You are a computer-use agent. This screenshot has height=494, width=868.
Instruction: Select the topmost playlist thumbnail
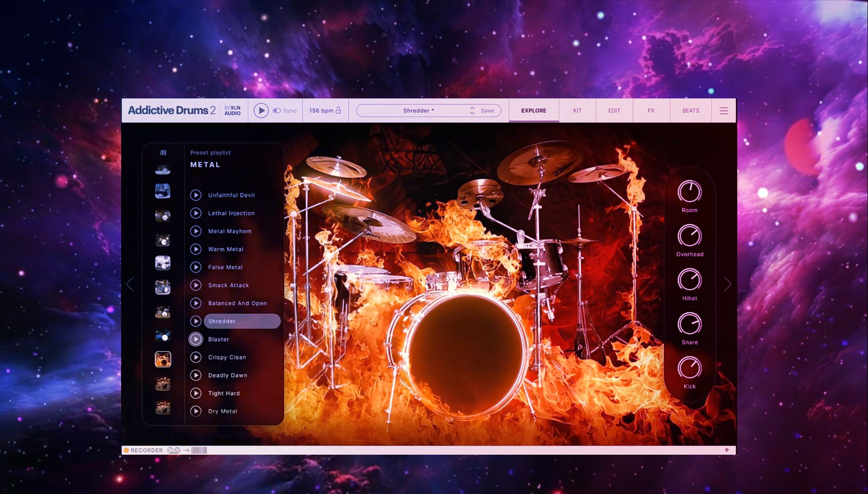163,170
